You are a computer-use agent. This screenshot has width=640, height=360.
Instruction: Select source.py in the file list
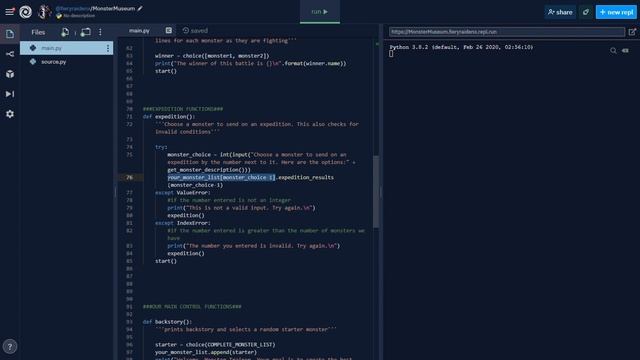pyautogui.click(x=67, y=62)
